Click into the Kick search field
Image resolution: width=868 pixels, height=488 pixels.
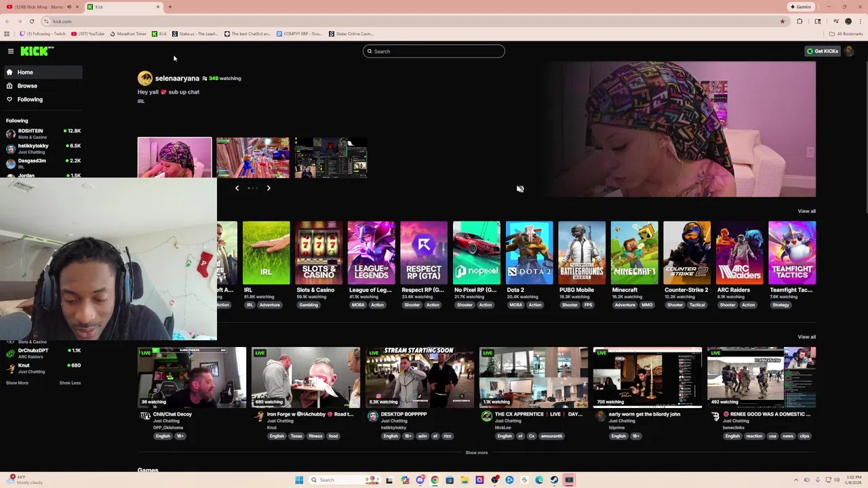pos(434,52)
